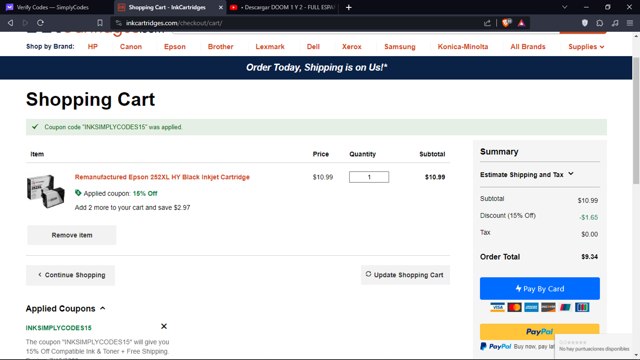This screenshot has width=640, height=360.
Task: Open the VPN shield icon in toolbar
Action: click(585, 23)
